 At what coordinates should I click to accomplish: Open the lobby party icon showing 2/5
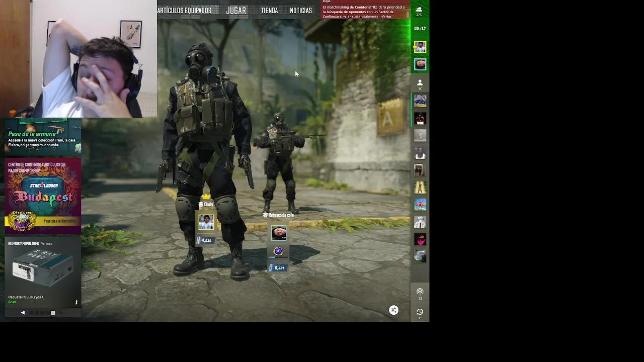tap(419, 11)
